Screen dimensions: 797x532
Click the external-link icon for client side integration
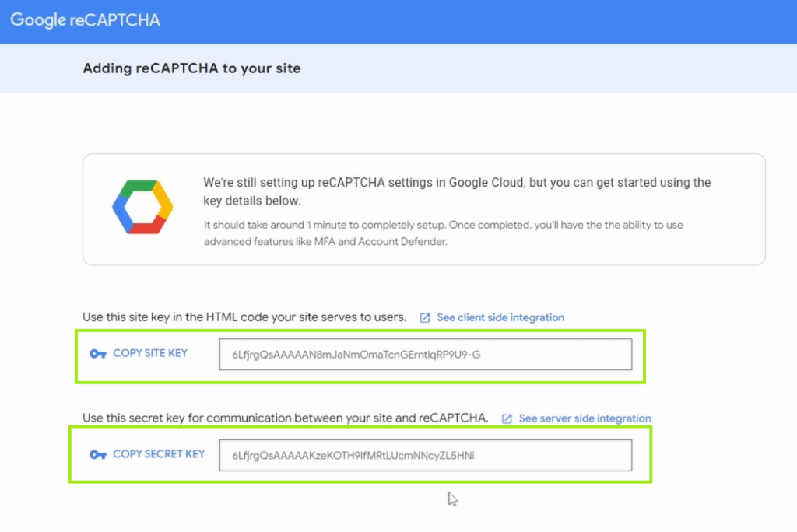[x=425, y=318]
